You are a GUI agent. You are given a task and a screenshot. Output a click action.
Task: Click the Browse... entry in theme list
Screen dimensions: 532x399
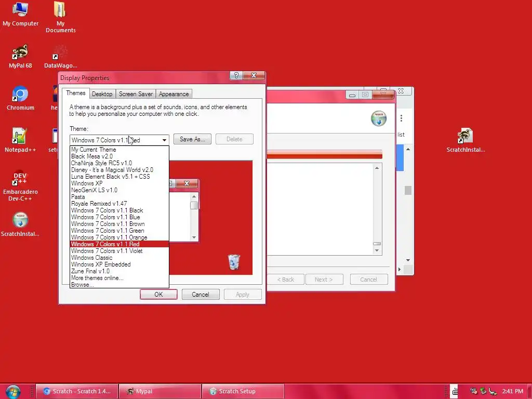pyautogui.click(x=119, y=285)
